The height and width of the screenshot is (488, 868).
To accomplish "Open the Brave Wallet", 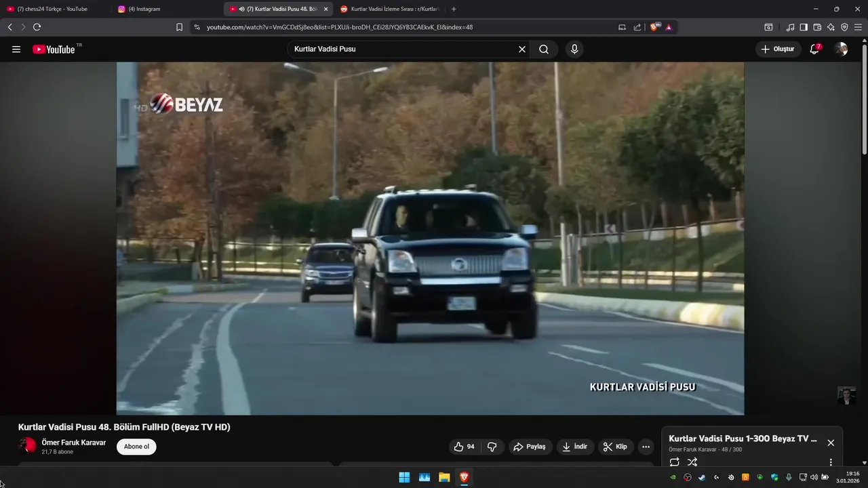I will pyautogui.click(x=817, y=27).
